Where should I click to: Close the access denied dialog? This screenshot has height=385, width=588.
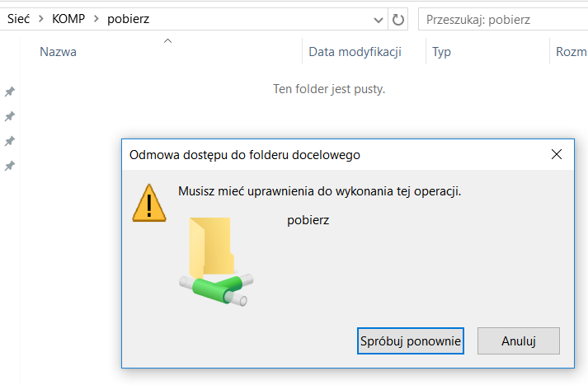[557, 154]
